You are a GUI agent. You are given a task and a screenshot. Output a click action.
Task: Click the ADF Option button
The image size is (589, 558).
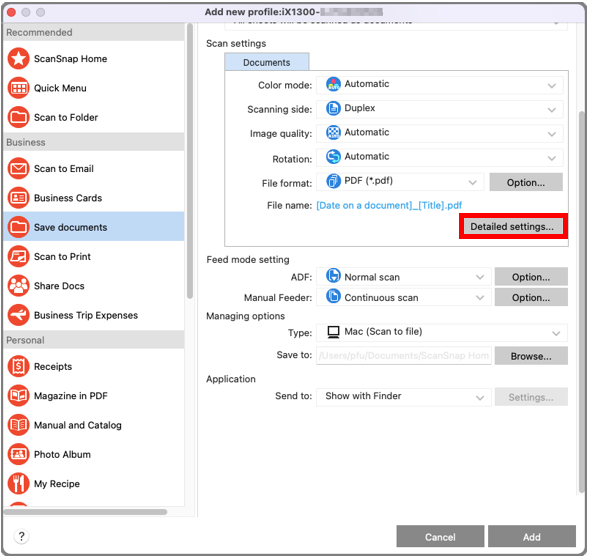pyautogui.click(x=531, y=277)
